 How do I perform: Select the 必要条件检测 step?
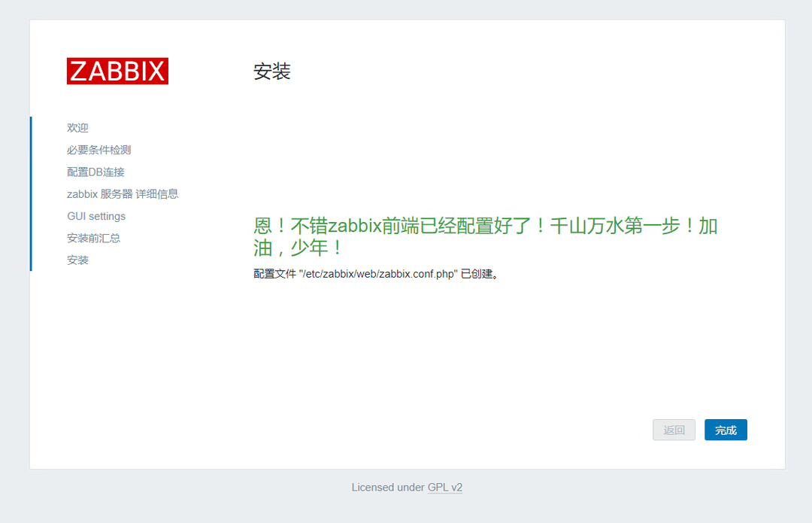tap(99, 150)
